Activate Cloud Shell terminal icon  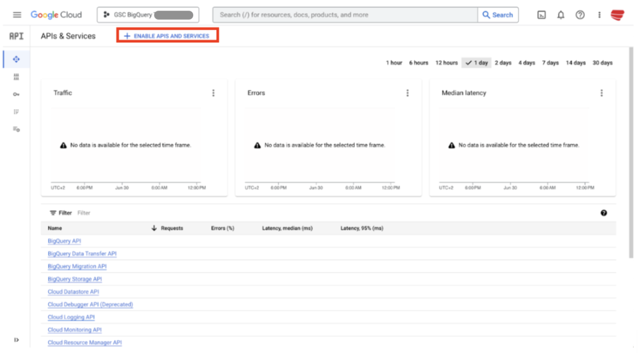(x=542, y=15)
